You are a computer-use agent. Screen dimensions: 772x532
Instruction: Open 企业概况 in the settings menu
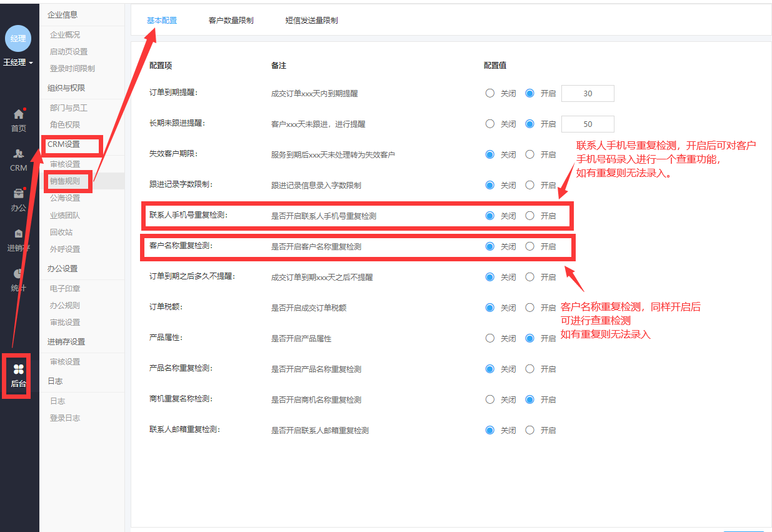pyautogui.click(x=65, y=35)
